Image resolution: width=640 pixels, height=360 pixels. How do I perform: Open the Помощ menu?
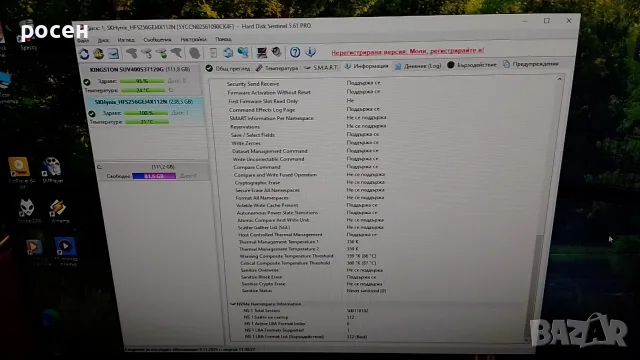tap(223, 39)
